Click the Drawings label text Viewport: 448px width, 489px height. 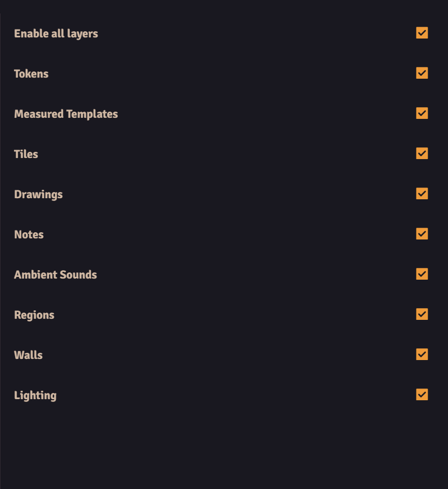click(x=38, y=194)
